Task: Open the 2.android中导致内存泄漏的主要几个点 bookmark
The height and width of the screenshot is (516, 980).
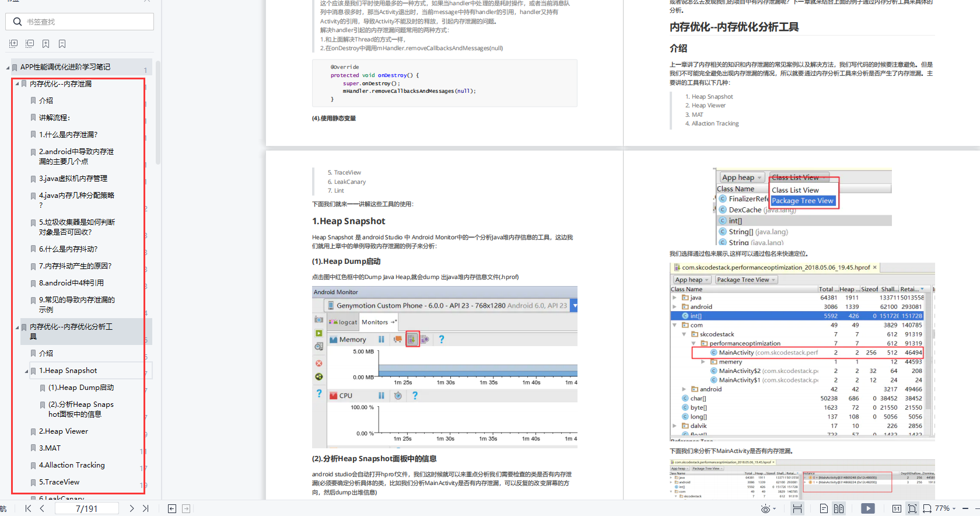Action: 76,156
